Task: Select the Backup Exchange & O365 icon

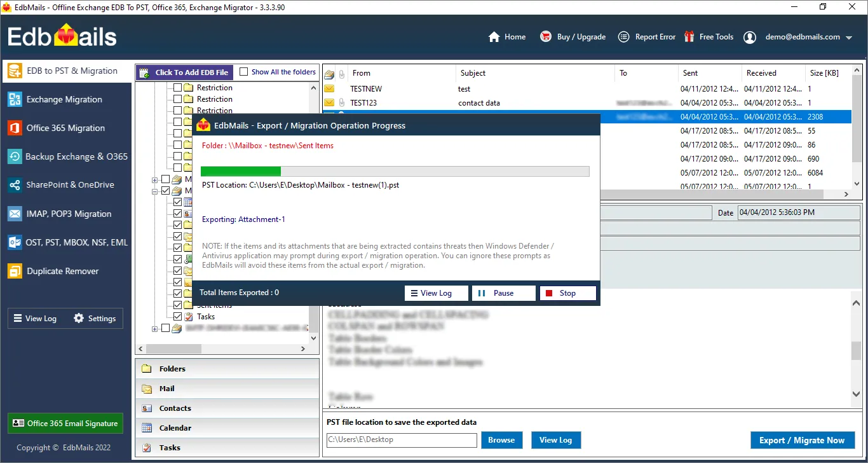Action: click(x=15, y=156)
